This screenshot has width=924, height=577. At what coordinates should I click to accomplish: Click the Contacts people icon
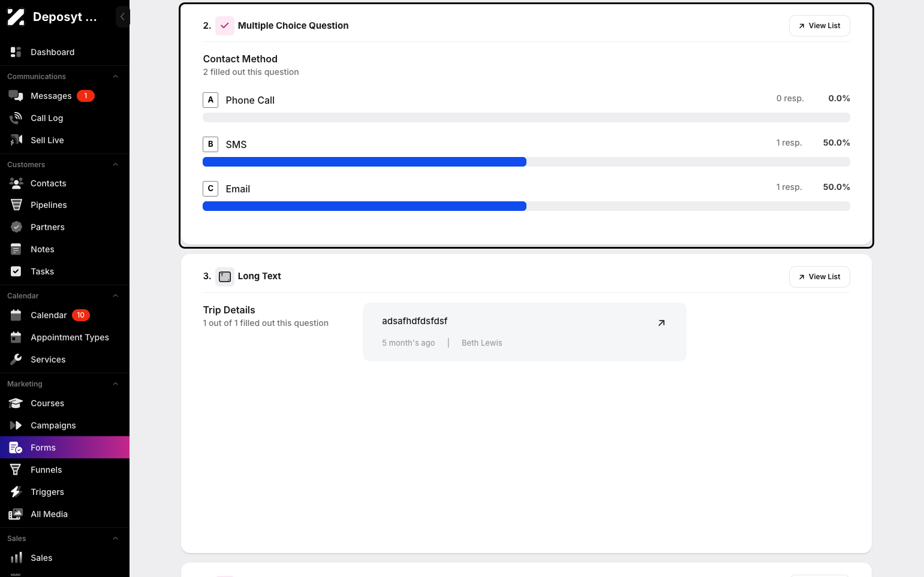tap(16, 183)
